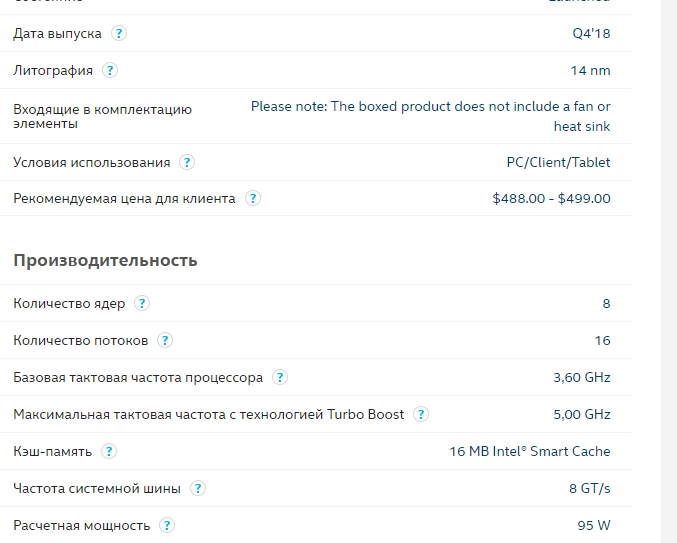Click the vertical scrollbar track
The width and height of the screenshot is (677, 543).
coord(669,272)
